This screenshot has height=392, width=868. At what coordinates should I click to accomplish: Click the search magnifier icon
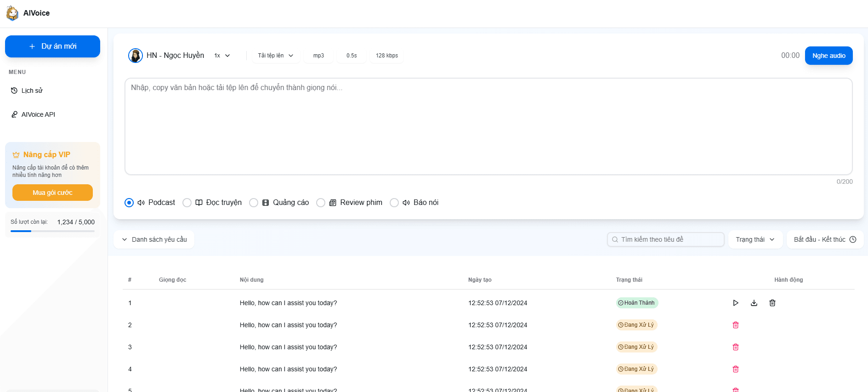[x=615, y=239]
